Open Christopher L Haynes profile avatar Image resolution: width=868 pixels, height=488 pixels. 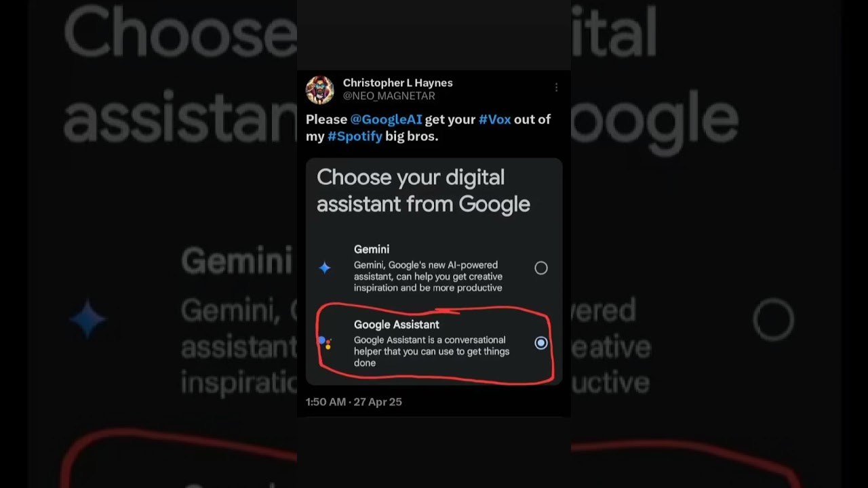(320, 89)
